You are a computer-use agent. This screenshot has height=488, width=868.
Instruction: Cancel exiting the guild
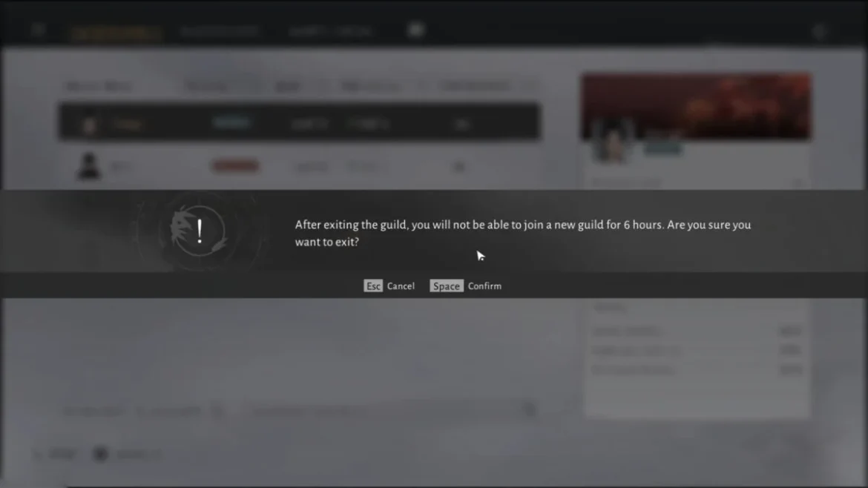[x=401, y=286]
